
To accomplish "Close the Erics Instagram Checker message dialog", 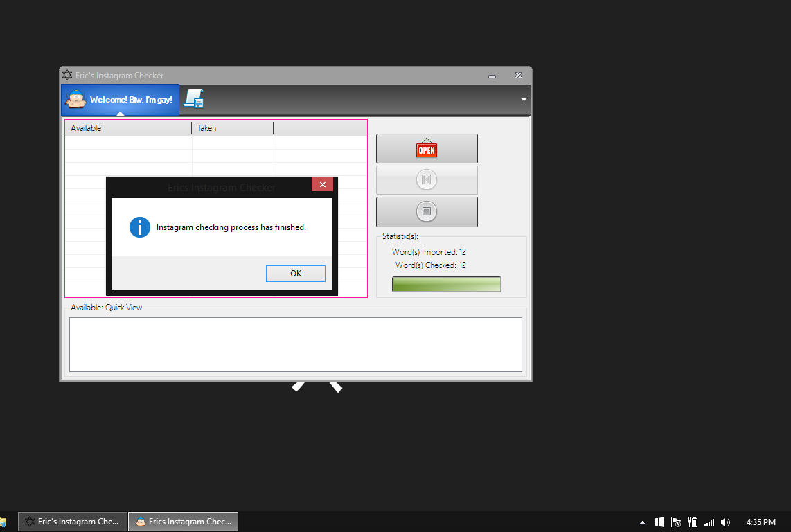I will tap(322, 185).
